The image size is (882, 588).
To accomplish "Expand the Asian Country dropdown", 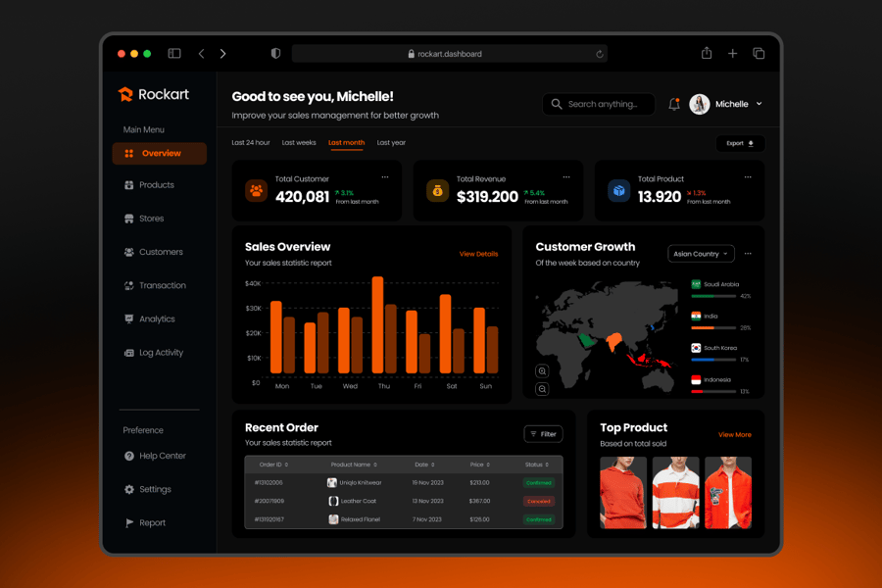I will (x=701, y=254).
